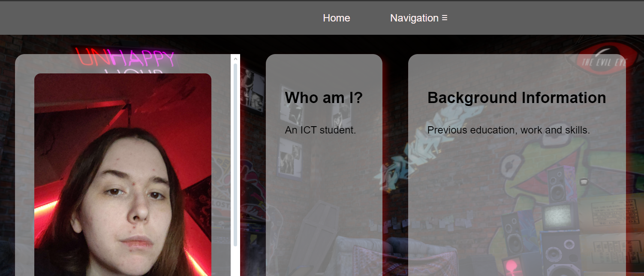This screenshot has height=276, width=644.
Task: Click the scrollbar up arrow
Action: tap(235, 59)
